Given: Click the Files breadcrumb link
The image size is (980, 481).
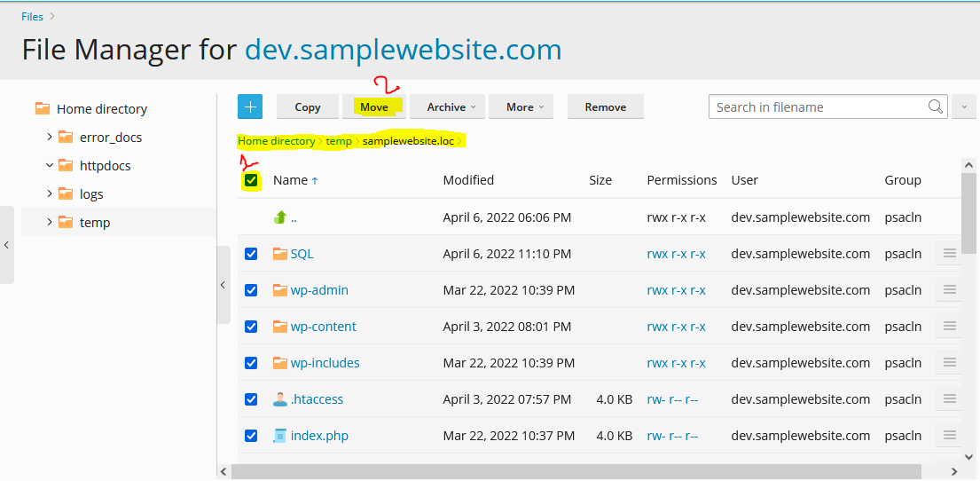Looking at the screenshot, I should pyautogui.click(x=33, y=16).
